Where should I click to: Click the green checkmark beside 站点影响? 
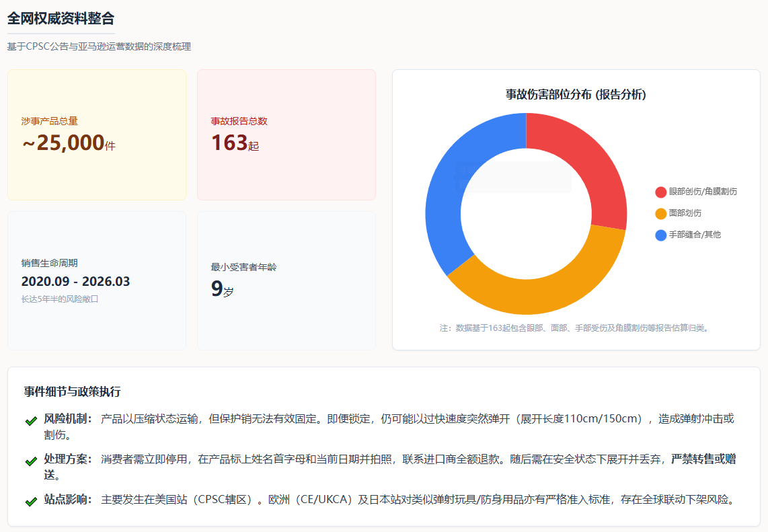click(x=30, y=502)
